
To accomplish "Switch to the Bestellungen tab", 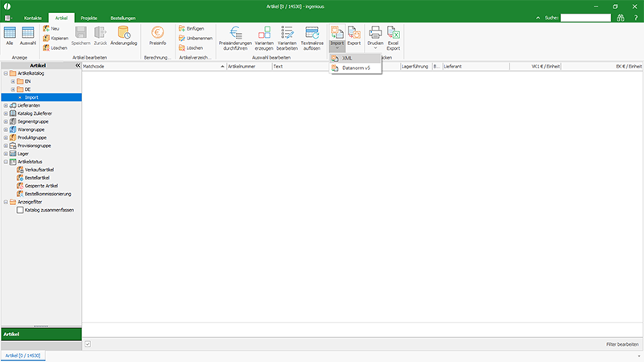I will pos(123,18).
